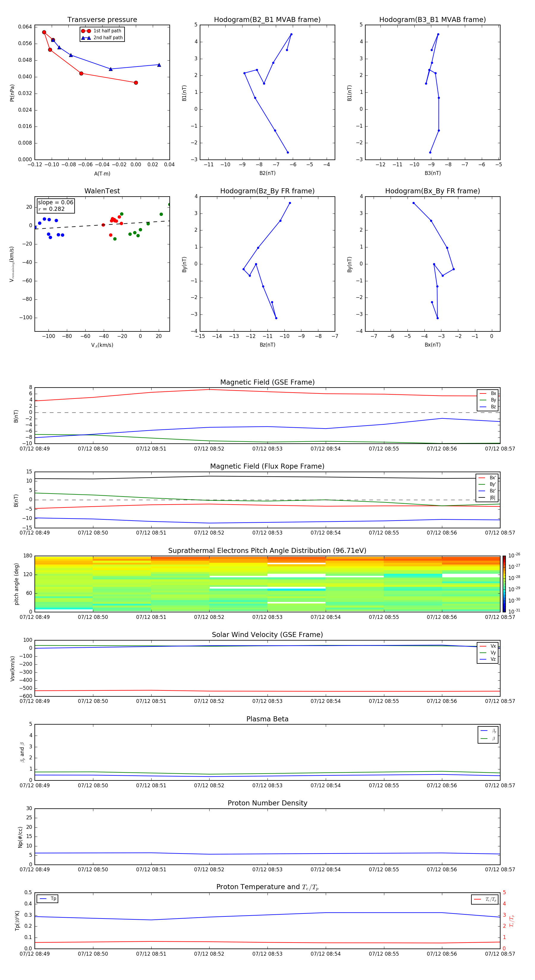Click the '10^-31' colorbar tick label
Image resolution: width=535 pixels, height=980 pixels.
pos(514,611)
